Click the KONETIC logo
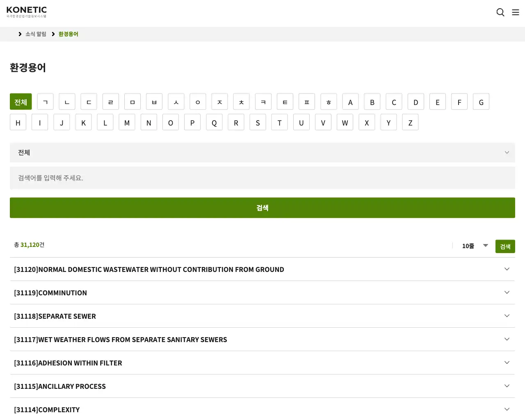This screenshot has width=525, height=420. (27, 12)
